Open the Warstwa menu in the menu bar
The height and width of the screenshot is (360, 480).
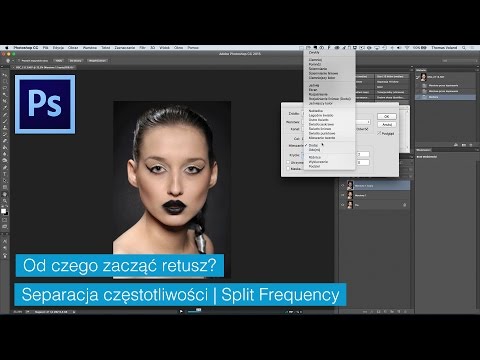[90, 48]
